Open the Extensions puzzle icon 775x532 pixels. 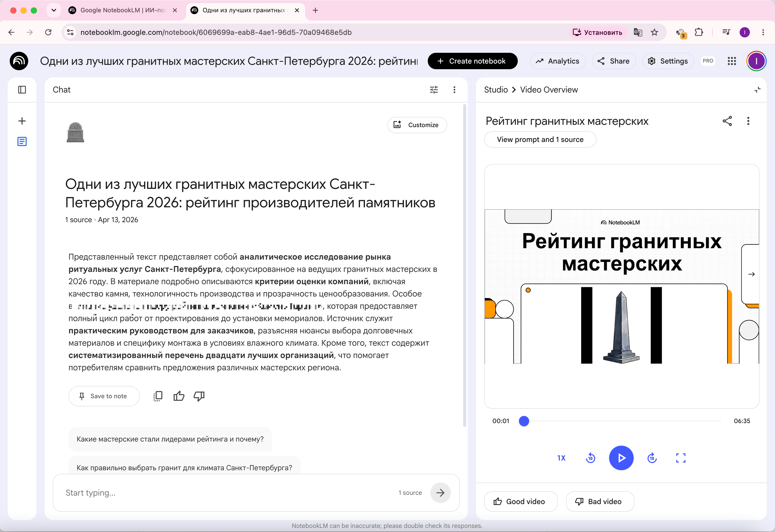699,32
